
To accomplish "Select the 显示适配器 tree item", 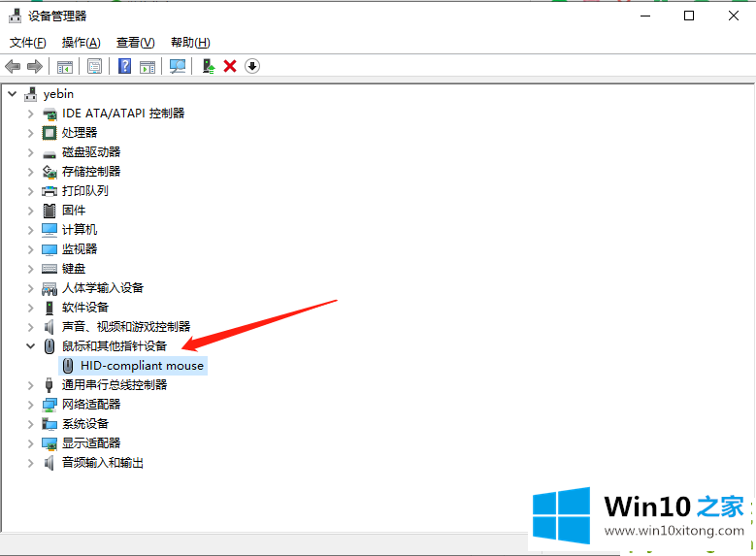I will (x=91, y=443).
